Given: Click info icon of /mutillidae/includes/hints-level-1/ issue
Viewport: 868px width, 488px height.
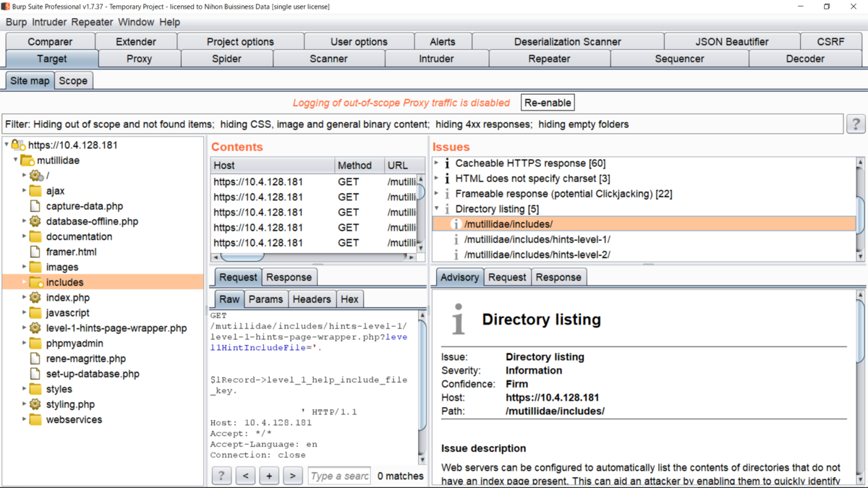Looking at the screenshot, I should coord(456,239).
